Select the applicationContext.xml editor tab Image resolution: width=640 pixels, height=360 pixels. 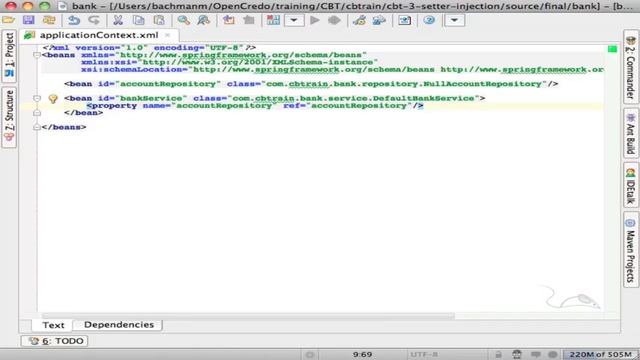coord(99,35)
